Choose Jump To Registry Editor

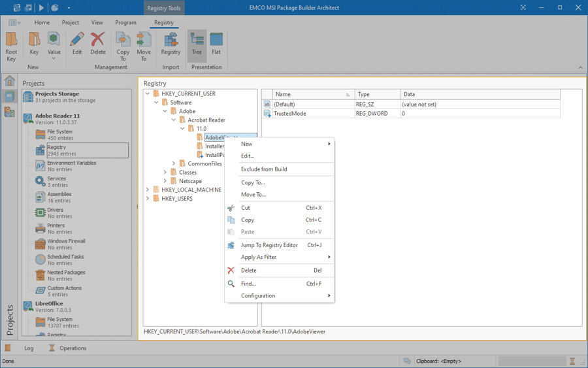coord(280,245)
